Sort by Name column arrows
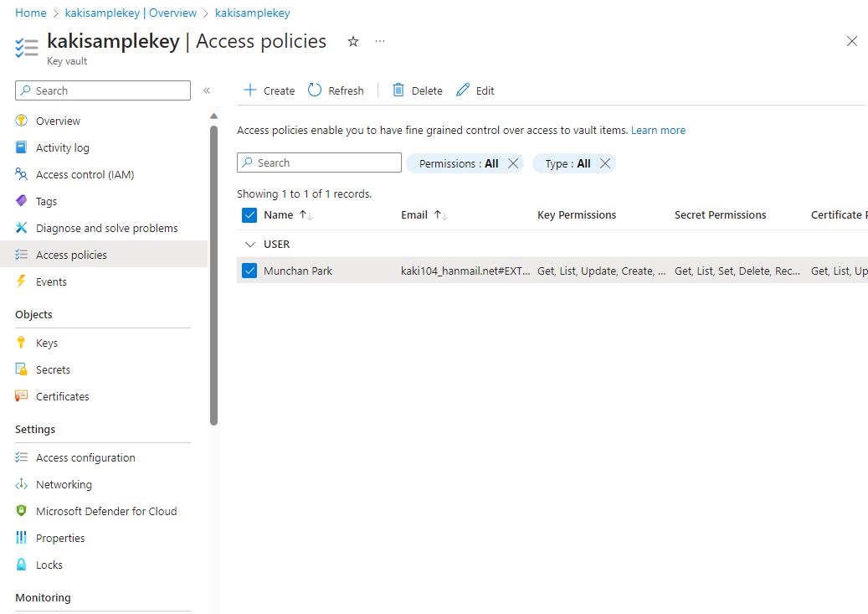 [x=306, y=215]
